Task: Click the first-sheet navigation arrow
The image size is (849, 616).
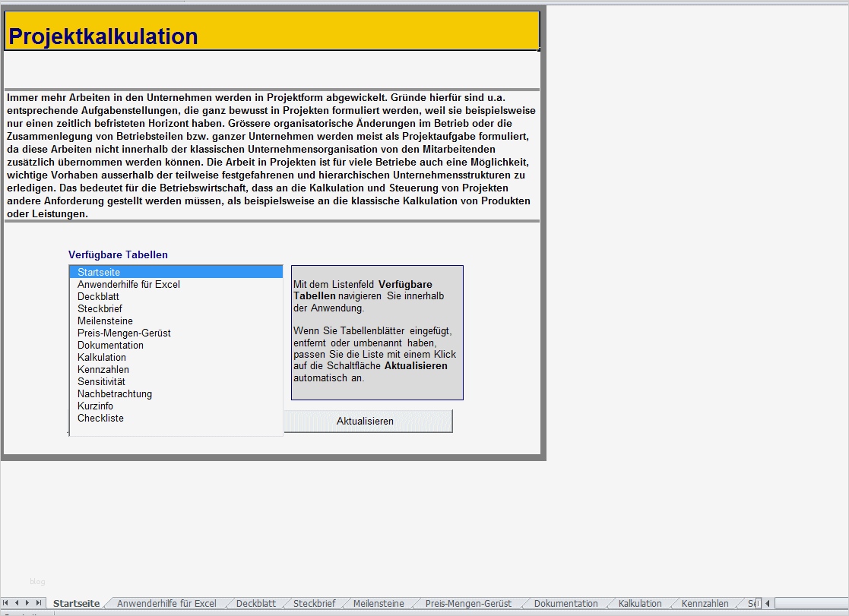Action: click(6, 602)
